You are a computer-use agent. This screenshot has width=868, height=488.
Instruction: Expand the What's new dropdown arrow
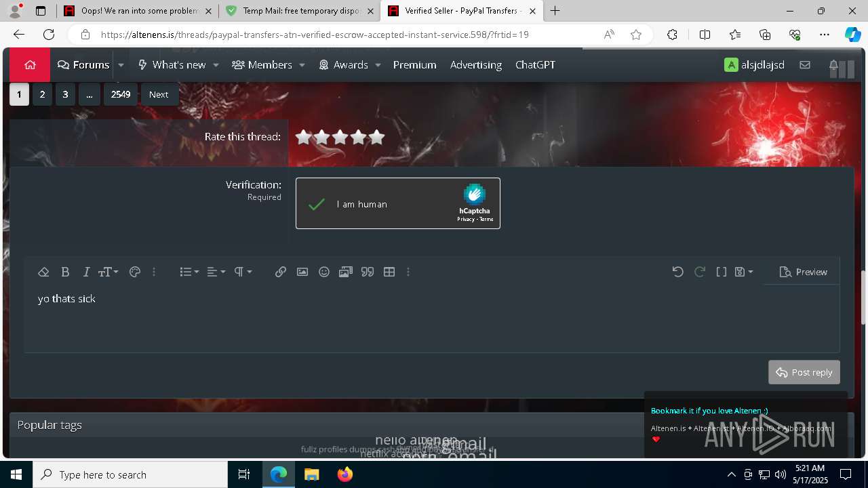[x=216, y=65]
